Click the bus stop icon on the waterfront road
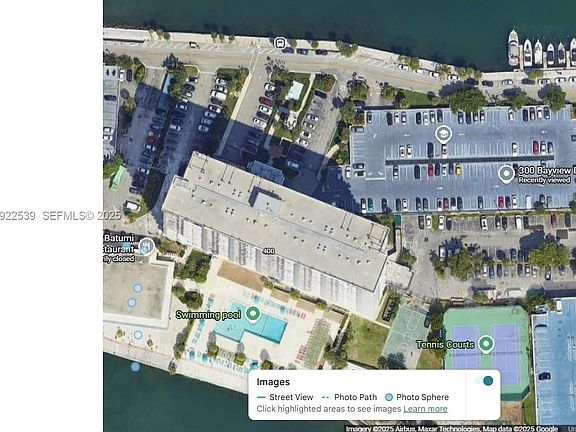 tap(280, 43)
